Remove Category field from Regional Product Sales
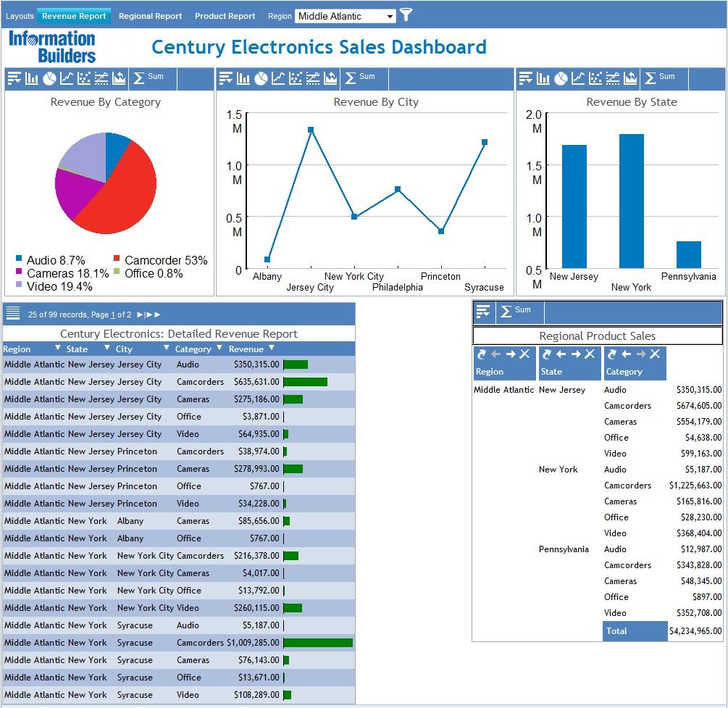728x708 pixels. point(655,354)
